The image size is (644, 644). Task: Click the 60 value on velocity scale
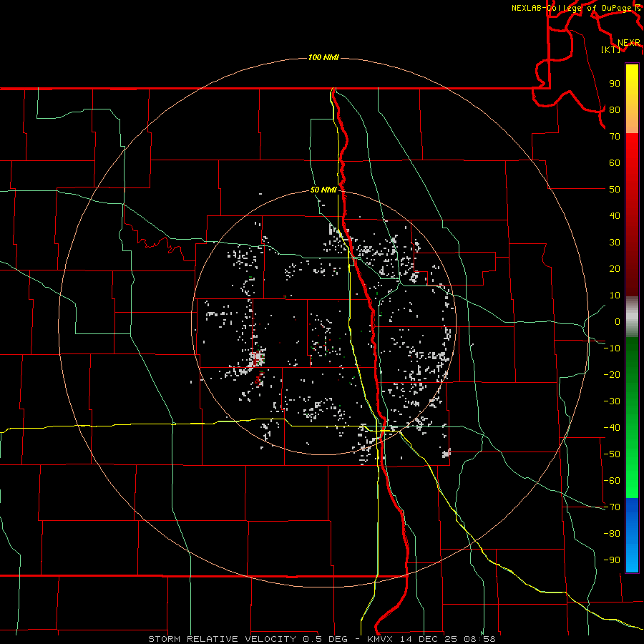(x=615, y=162)
